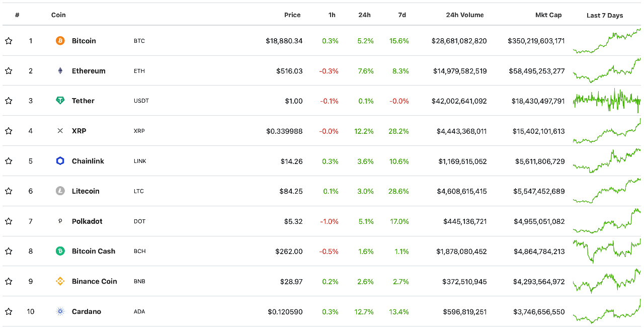Screen dimensions: 644x328
Task: Open Bitcoin's 7-day sparkline chart
Action: pos(607,41)
